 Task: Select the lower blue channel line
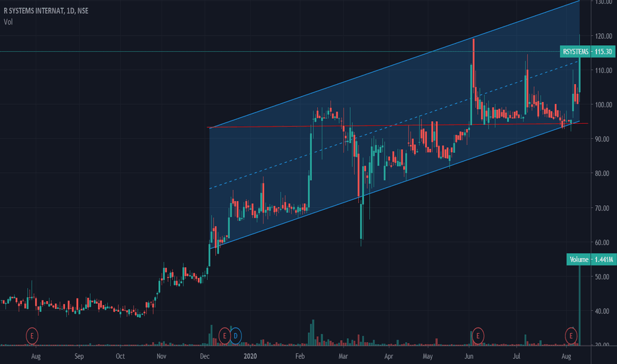393,186
